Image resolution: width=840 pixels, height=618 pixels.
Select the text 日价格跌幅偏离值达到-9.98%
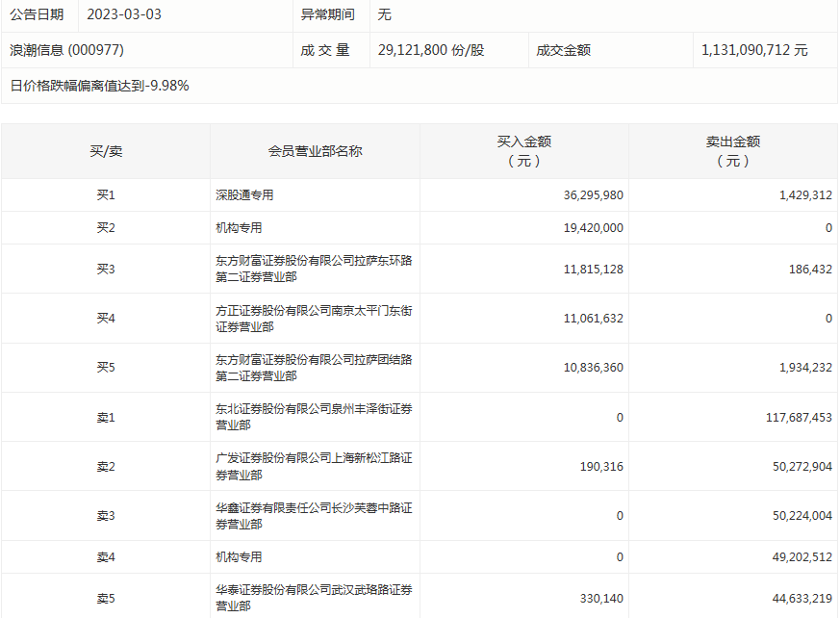[100, 86]
